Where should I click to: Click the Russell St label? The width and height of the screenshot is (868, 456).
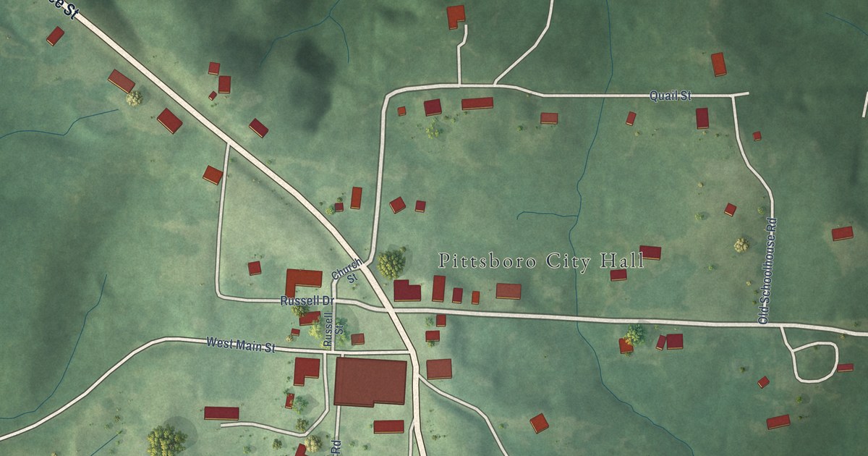click(333, 329)
